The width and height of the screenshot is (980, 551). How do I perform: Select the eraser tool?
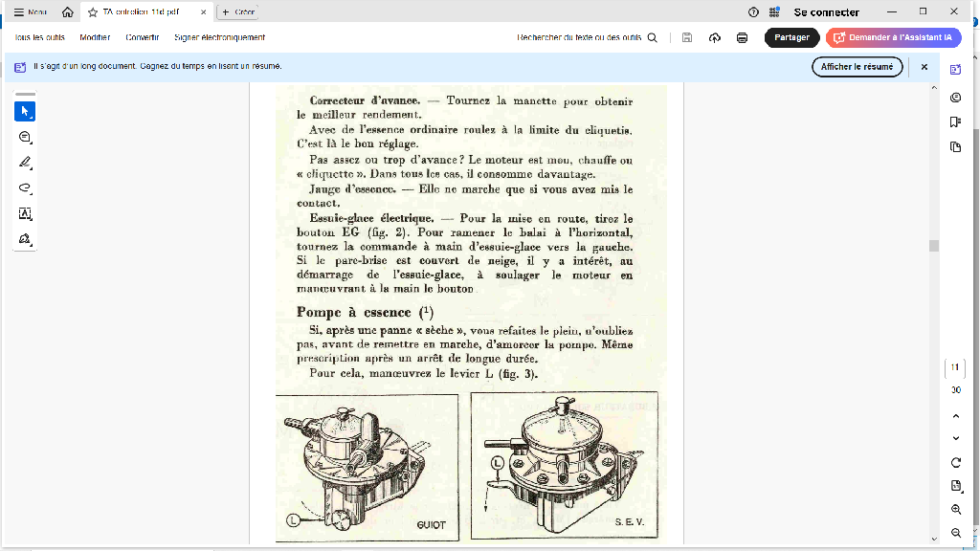(x=24, y=240)
